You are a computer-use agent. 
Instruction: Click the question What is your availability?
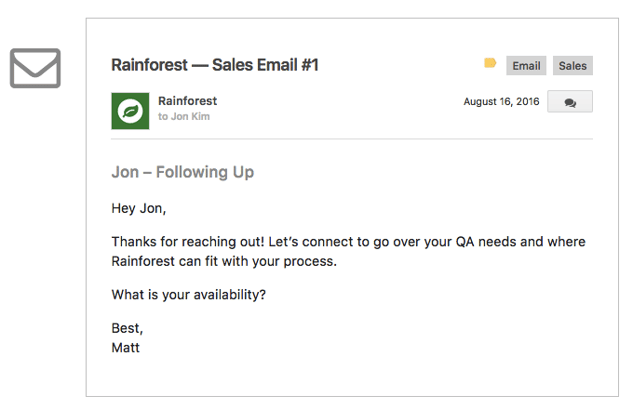point(189,295)
